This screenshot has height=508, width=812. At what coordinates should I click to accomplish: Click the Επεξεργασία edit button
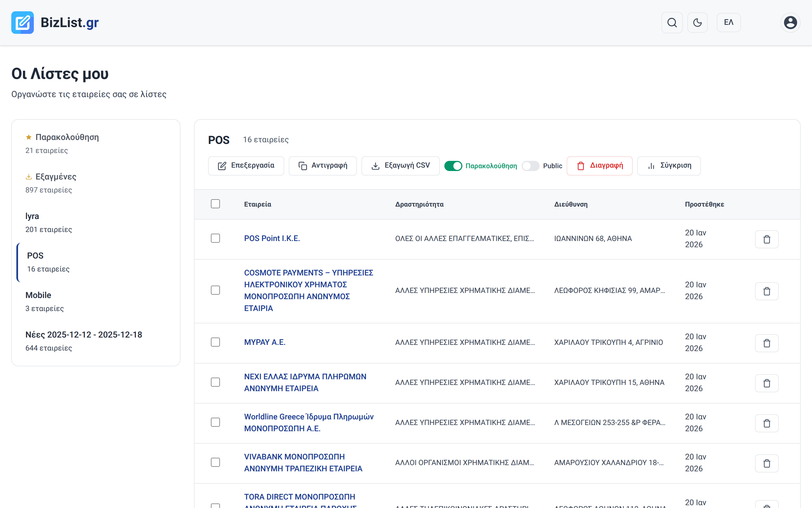point(246,166)
